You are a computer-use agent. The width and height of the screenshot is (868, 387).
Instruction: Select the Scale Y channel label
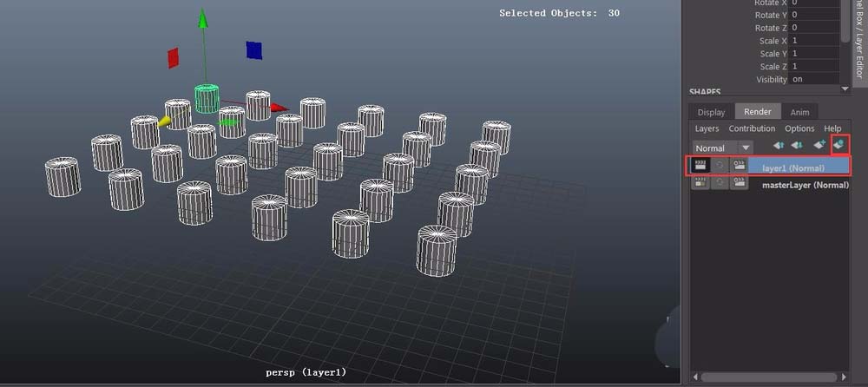[x=773, y=54]
